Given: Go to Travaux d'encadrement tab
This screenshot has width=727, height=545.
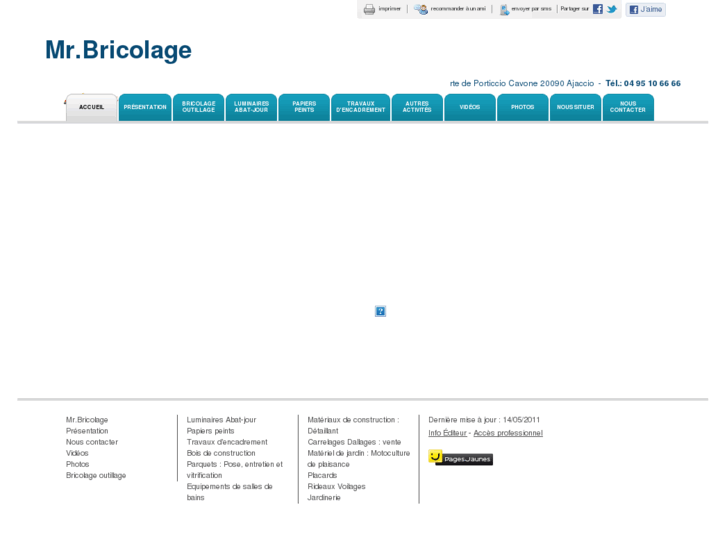Looking at the screenshot, I should tap(361, 108).
